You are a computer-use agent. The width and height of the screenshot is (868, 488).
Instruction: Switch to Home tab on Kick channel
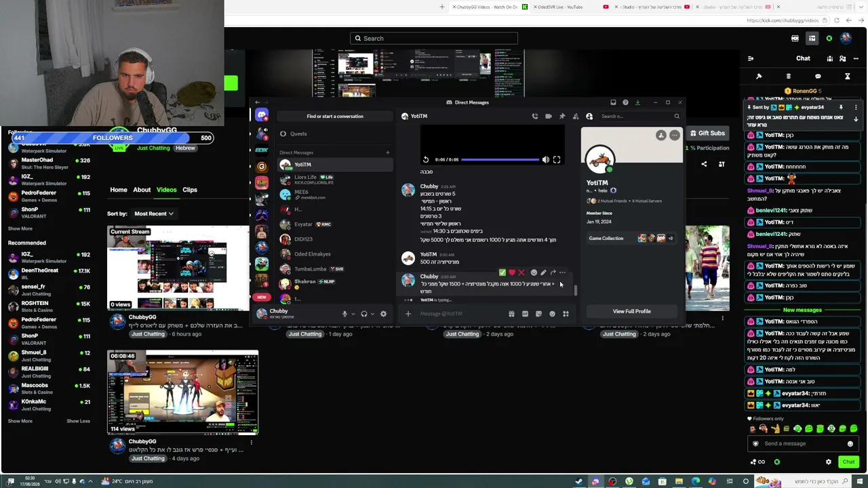pyautogui.click(x=119, y=190)
